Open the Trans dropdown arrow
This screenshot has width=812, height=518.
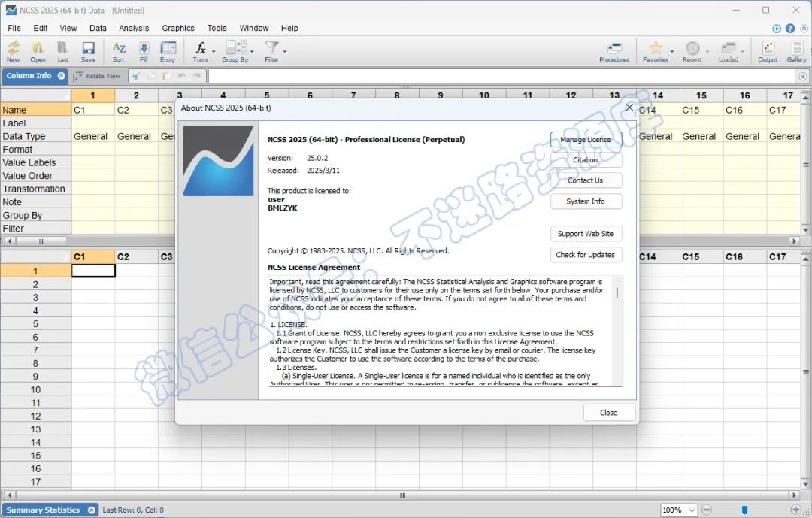pyautogui.click(x=214, y=51)
